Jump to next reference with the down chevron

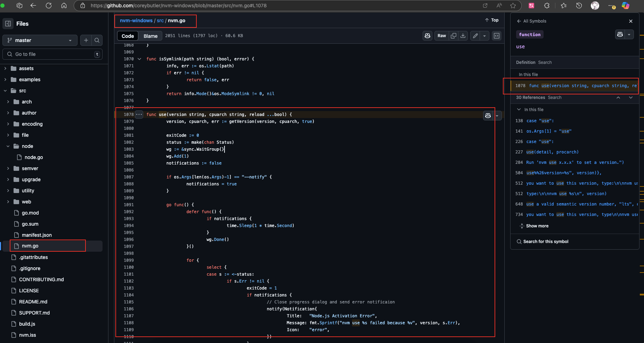630,98
